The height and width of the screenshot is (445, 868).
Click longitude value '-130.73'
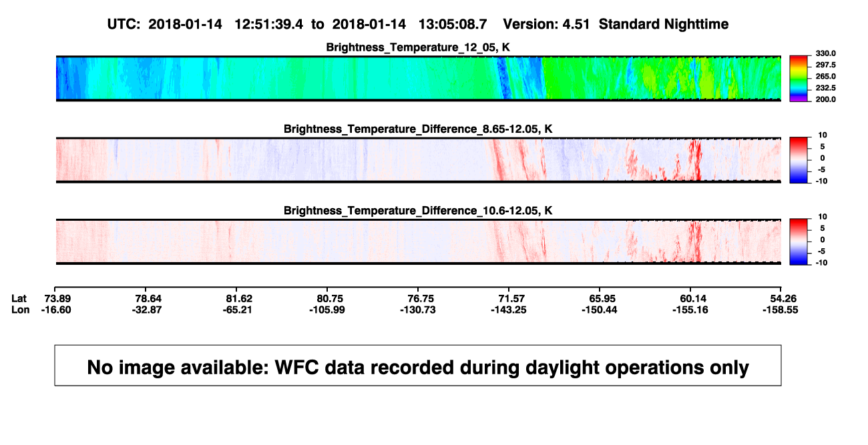coord(417,310)
